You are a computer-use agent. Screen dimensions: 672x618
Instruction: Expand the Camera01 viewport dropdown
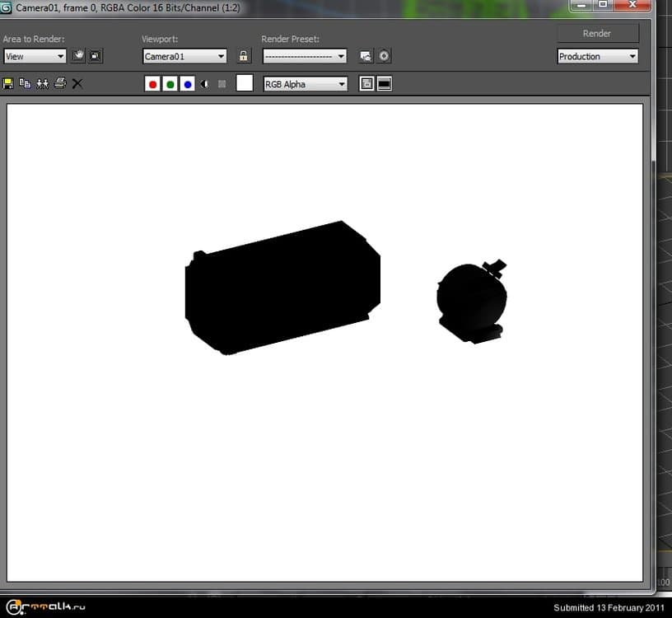pos(184,56)
